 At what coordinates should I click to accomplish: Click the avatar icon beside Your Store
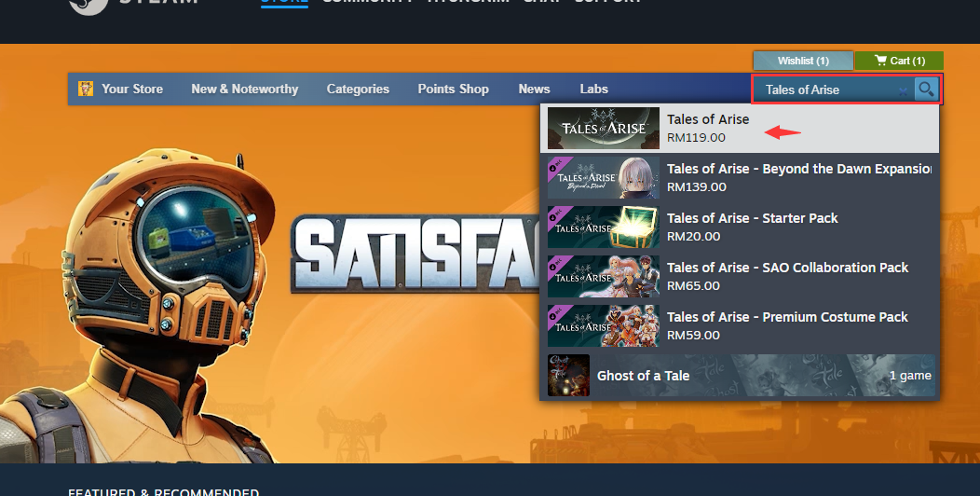(86, 89)
